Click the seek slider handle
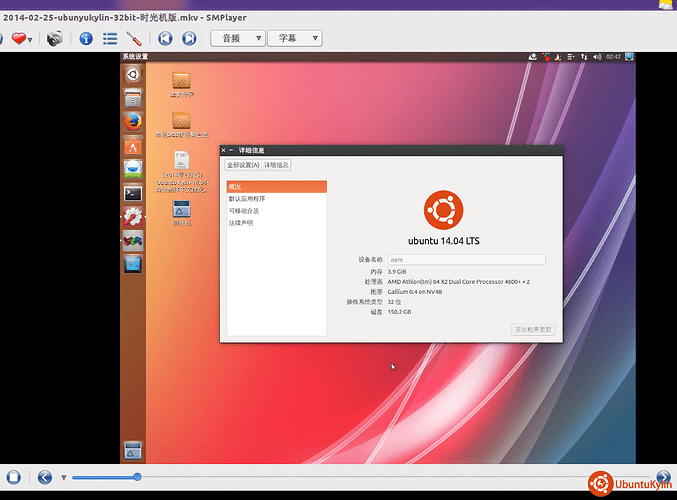This screenshot has width=677, height=500. (137, 477)
